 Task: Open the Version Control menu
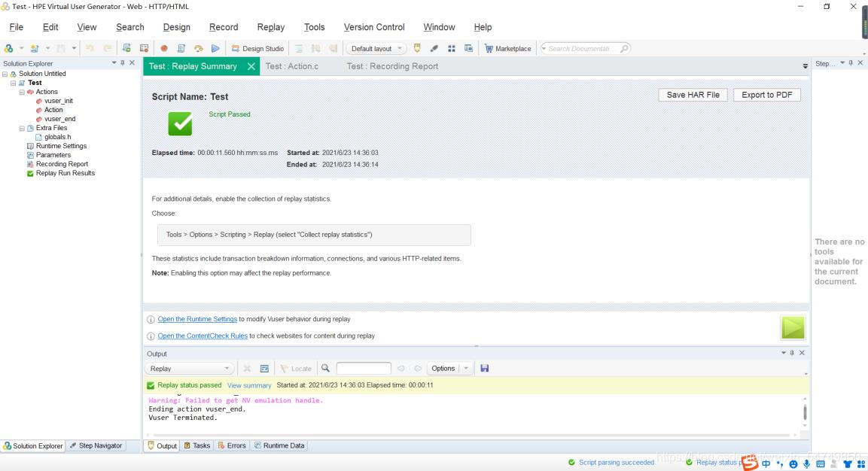point(374,27)
